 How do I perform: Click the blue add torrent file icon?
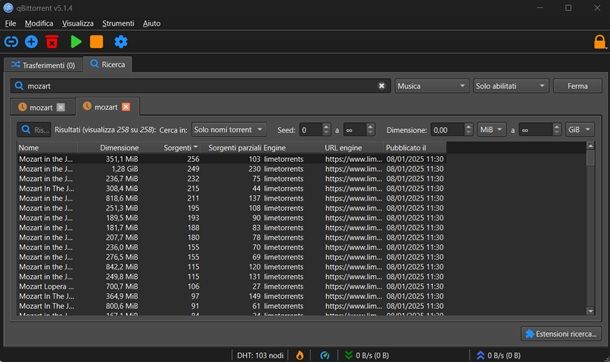(32, 42)
